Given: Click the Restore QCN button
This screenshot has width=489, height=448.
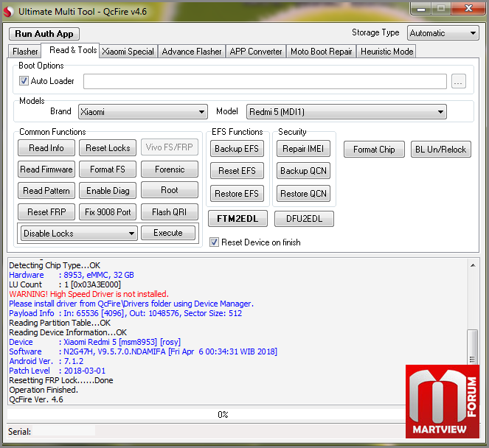Looking at the screenshot, I should [303, 194].
